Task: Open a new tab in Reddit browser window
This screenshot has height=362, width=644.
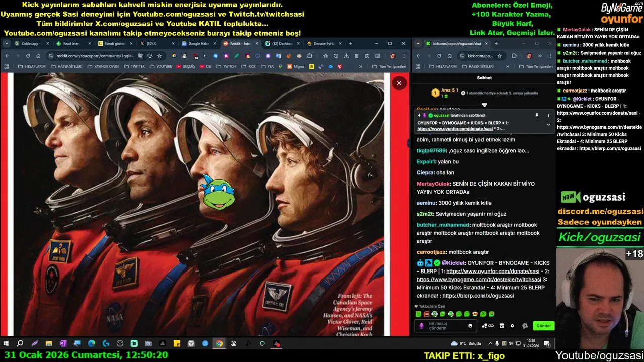Action: click(x=351, y=44)
